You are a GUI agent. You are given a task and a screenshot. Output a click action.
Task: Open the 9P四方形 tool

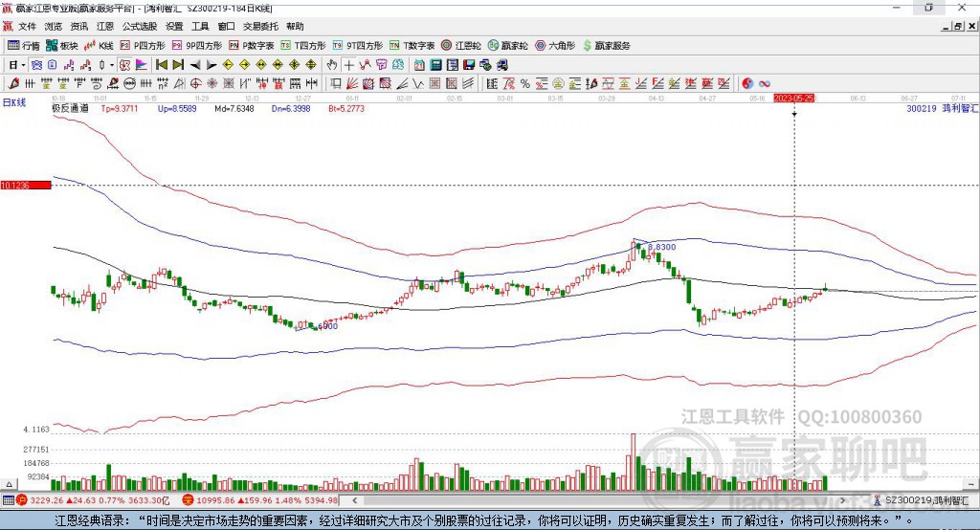pyautogui.click(x=197, y=46)
